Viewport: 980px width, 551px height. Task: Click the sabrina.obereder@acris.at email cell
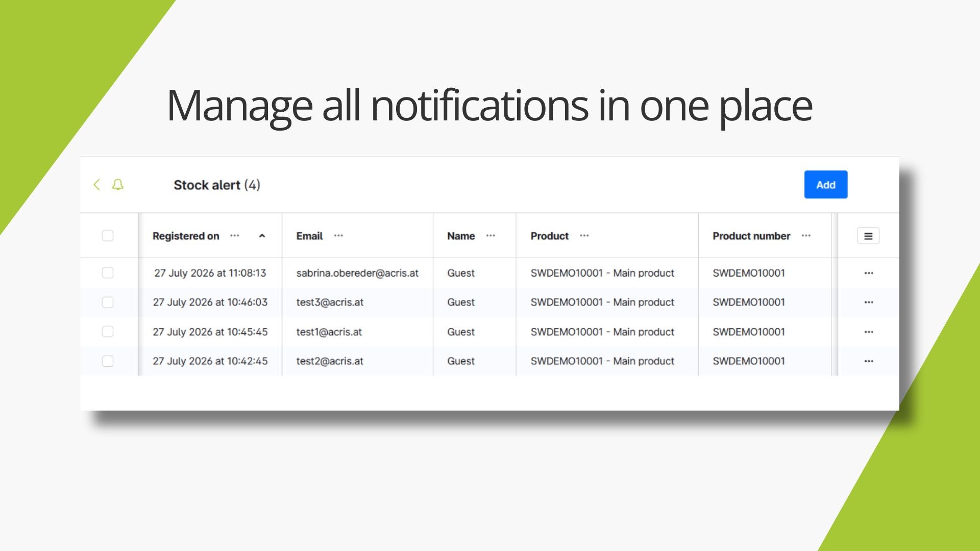click(357, 273)
